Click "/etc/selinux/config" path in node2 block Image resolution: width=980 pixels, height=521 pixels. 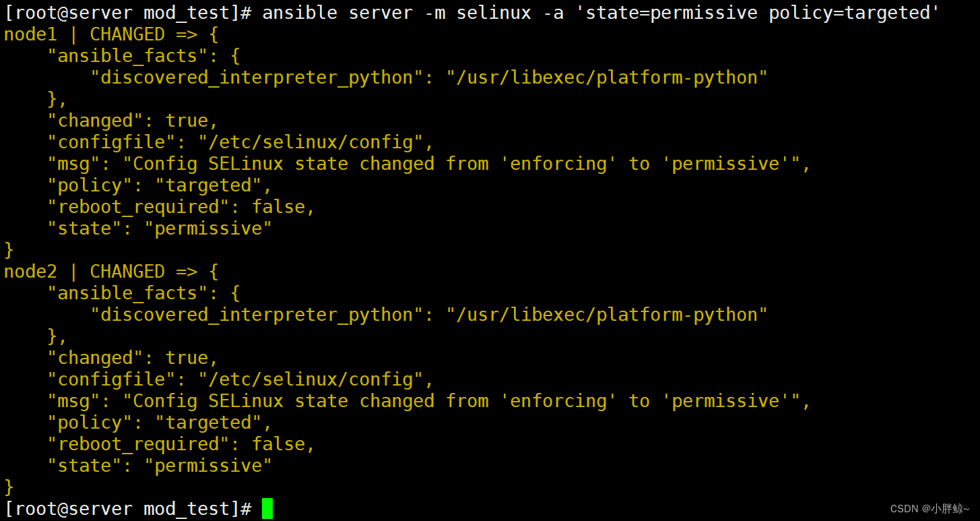311,379
